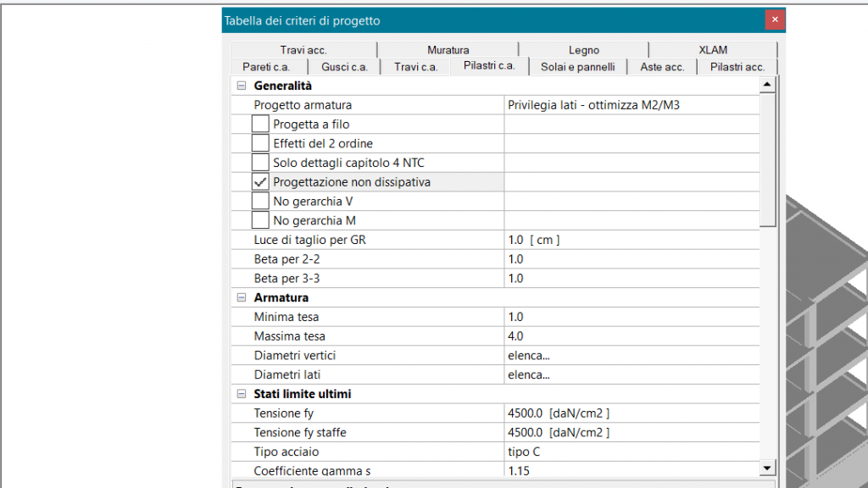Viewport: 868px width, 488px height.
Task: Edit the Massima tesa value 4.0
Action: tap(632, 336)
